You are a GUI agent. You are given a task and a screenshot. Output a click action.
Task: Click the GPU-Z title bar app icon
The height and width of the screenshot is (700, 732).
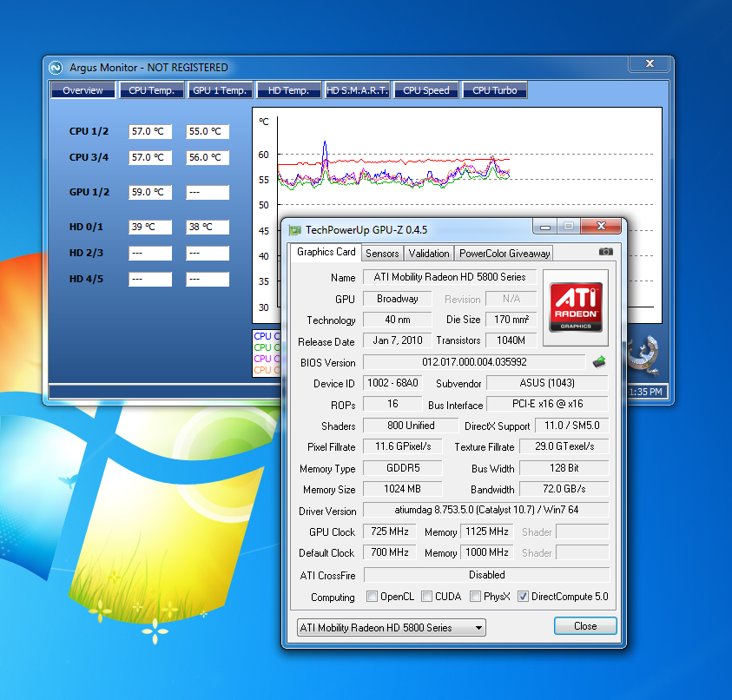coord(294,230)
